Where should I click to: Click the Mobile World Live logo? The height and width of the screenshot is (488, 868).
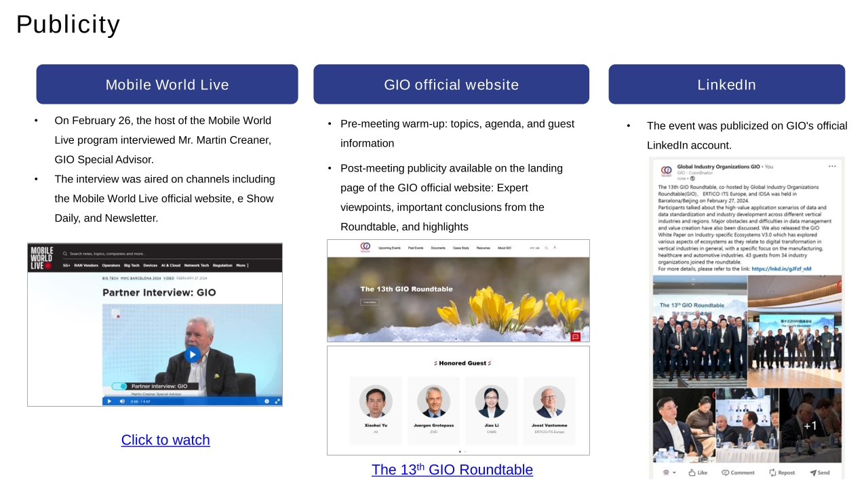coord(41,258)
